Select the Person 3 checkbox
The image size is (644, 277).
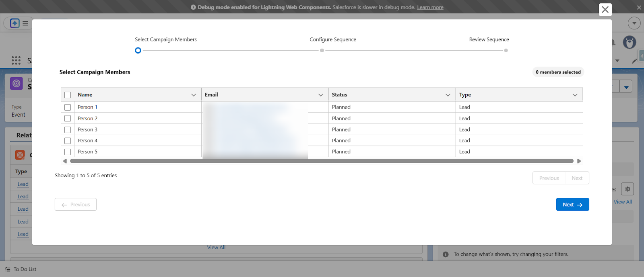(68, 130)
